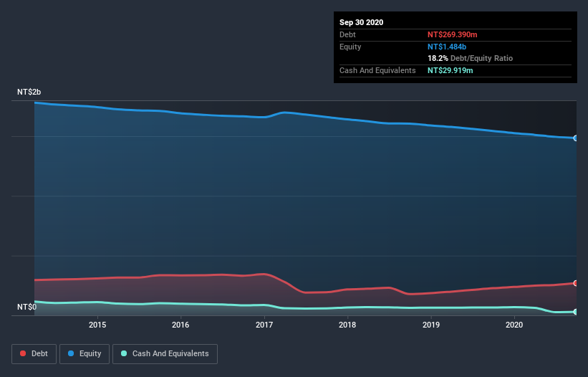Click the NT$1.484b equity value
This screenshot has height=377, width=588.
447,47
